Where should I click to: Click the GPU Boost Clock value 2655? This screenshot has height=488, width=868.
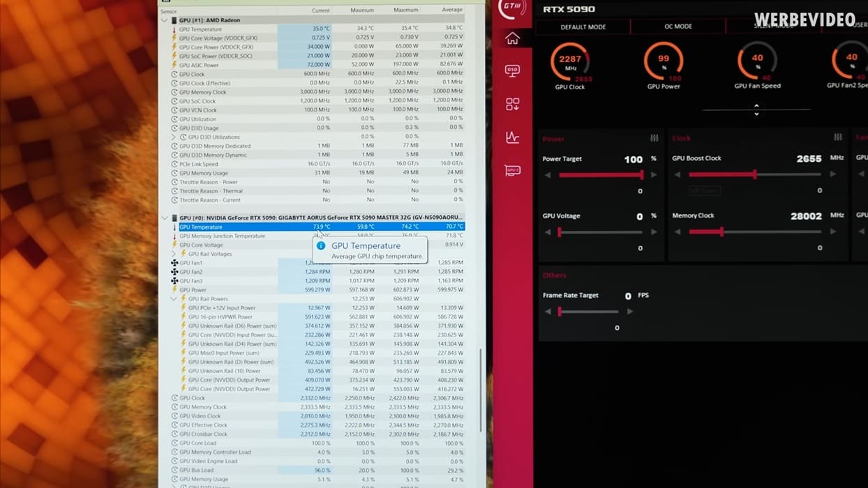[x=809, y=159]
